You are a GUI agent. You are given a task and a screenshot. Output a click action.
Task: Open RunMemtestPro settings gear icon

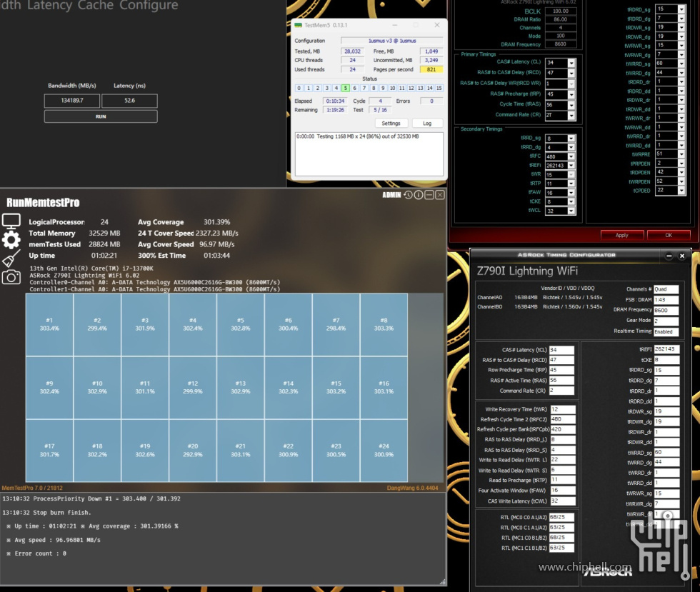pyautogui.click(x=11, y=240)
